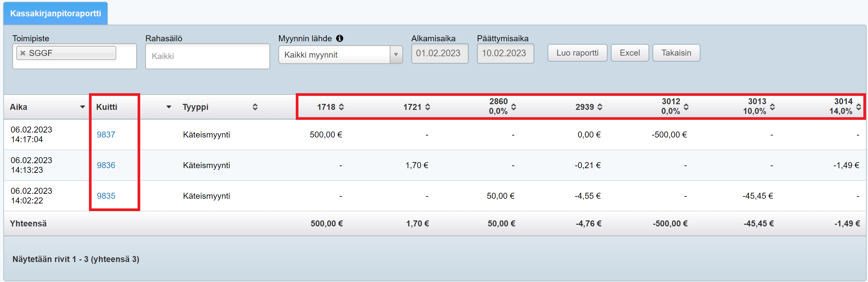Open receipt 9835 link
The image size is (868, 282).
pyautogui.click(x=106, y=196)
